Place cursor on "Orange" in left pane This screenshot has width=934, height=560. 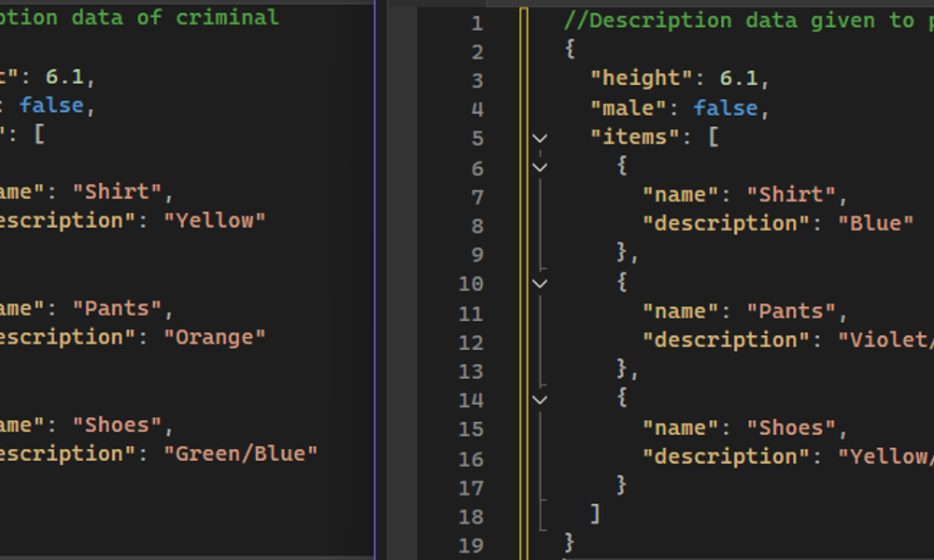point(220,337)
